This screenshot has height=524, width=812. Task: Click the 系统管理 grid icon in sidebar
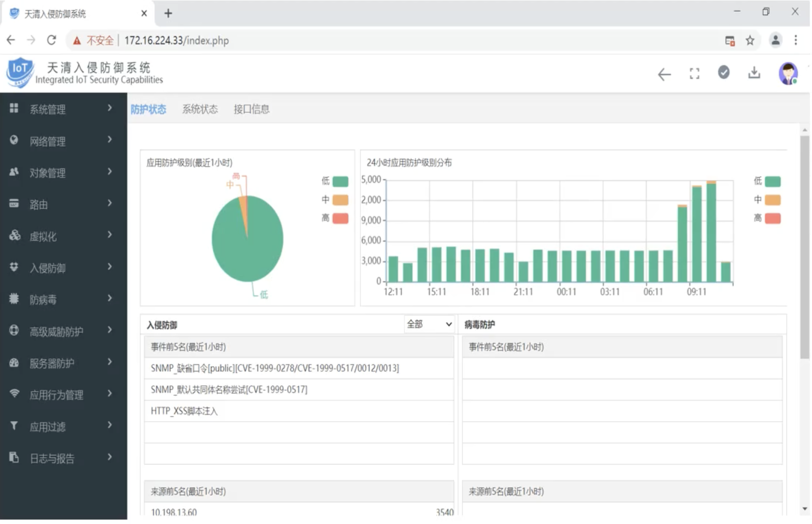14,108
